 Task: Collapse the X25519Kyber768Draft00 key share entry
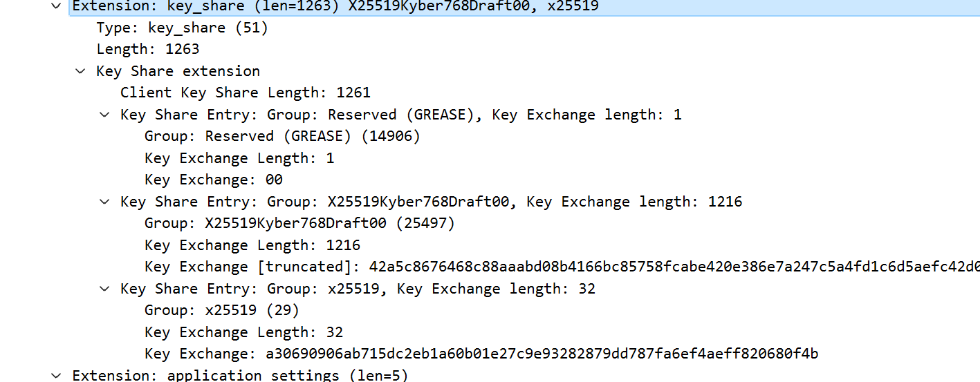point(105,202)
